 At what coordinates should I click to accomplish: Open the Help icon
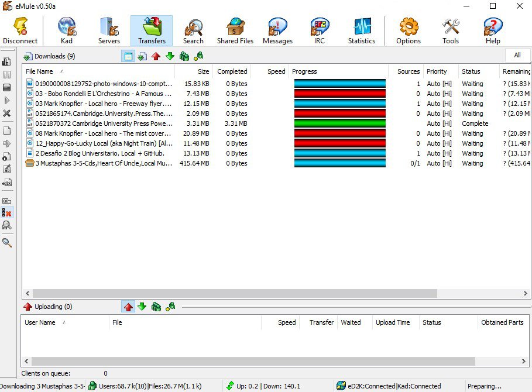(x=493, y=30)
